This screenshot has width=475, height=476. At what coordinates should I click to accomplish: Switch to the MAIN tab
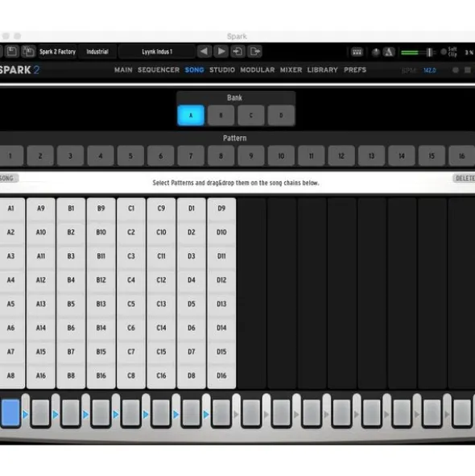click(123, 70)
